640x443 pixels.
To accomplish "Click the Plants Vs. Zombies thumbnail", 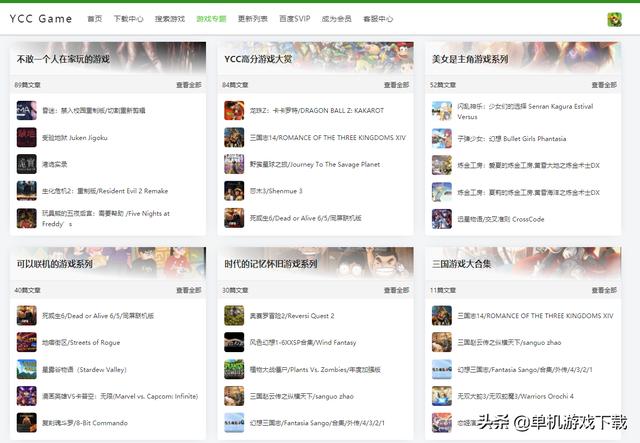I will [234, 369].
